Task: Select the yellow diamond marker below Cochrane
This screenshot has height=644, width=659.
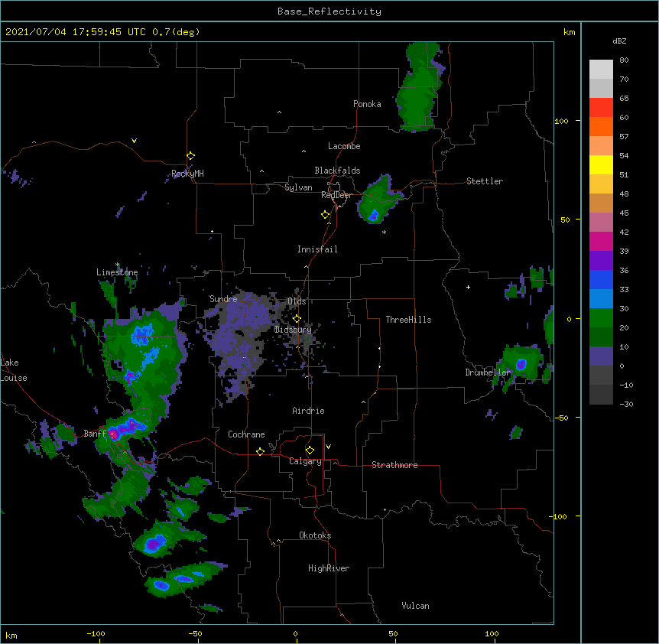Action: (x=260, y=451)
